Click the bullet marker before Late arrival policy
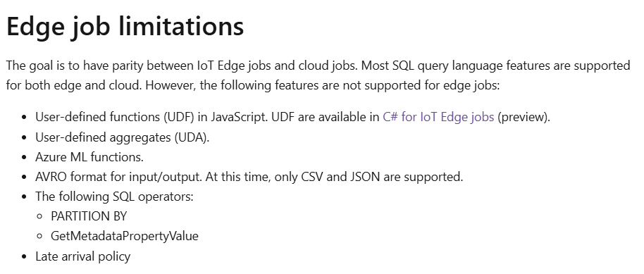644x274 pixels. tap(24, 257)
